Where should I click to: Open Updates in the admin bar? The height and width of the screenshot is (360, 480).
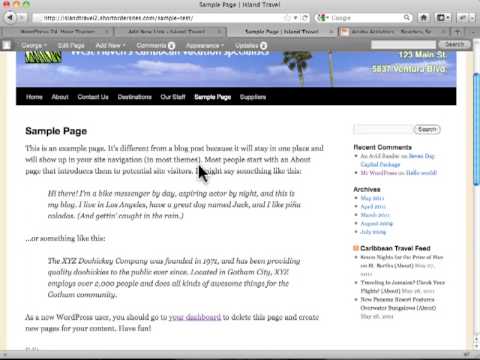tap(251, 45)
